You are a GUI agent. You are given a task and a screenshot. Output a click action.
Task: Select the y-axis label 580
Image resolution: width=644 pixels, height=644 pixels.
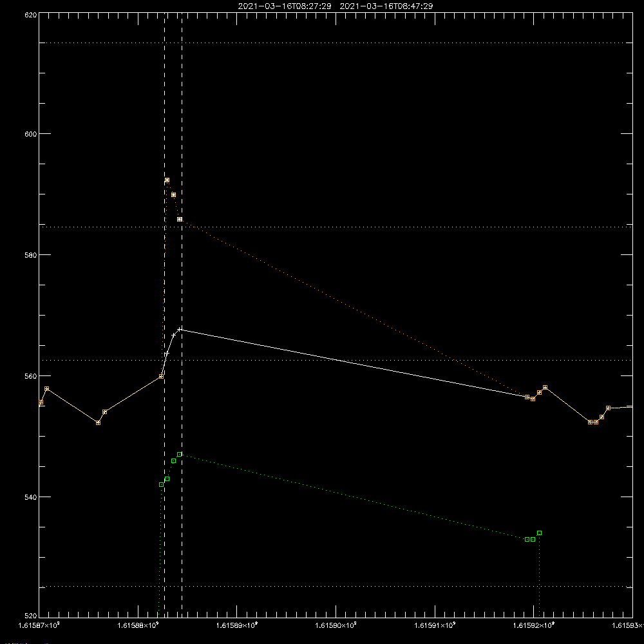point(31,254)
